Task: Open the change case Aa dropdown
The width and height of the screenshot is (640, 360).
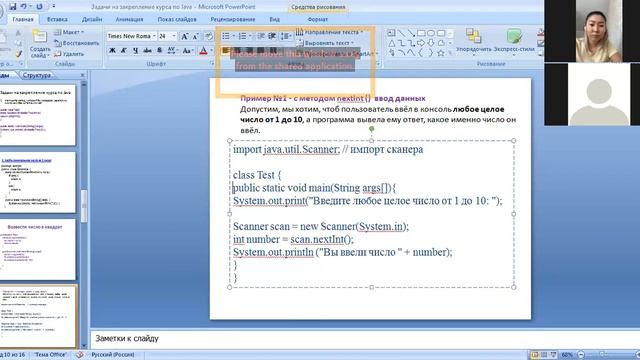Action: tap(187, 50)
